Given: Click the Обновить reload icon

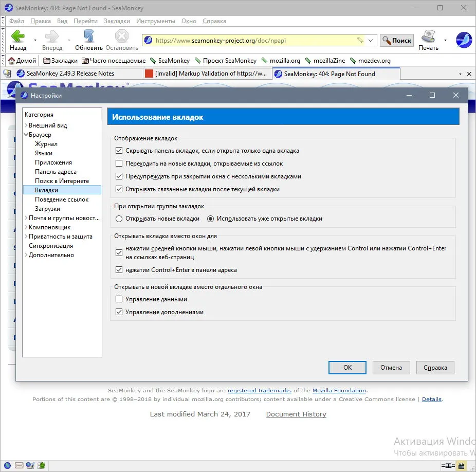Looking at the screenshot, I should 88,37.
